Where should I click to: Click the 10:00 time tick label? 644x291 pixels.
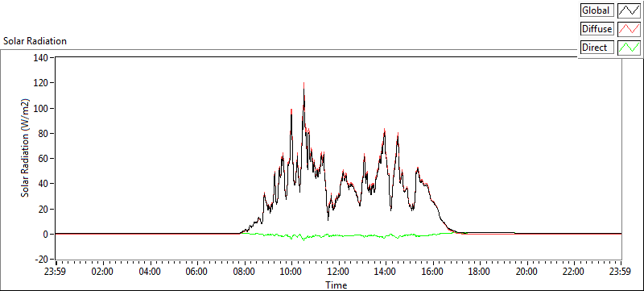[x=291, y=272]
